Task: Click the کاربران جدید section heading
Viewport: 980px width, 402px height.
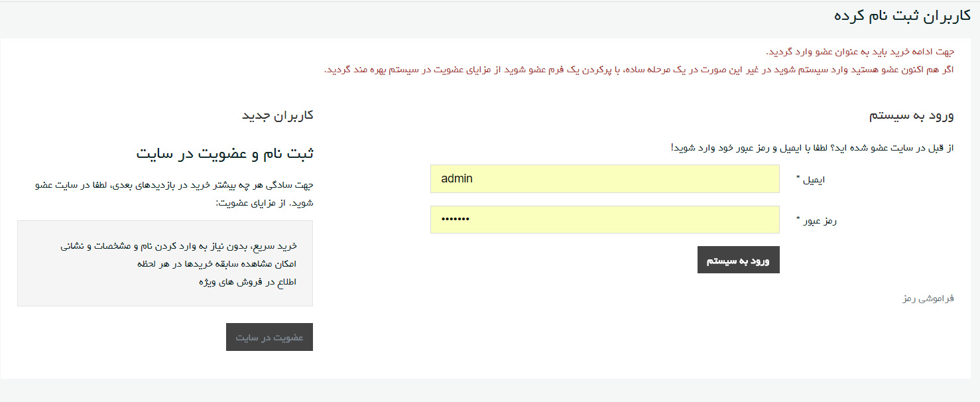Action: coord(277,115)
